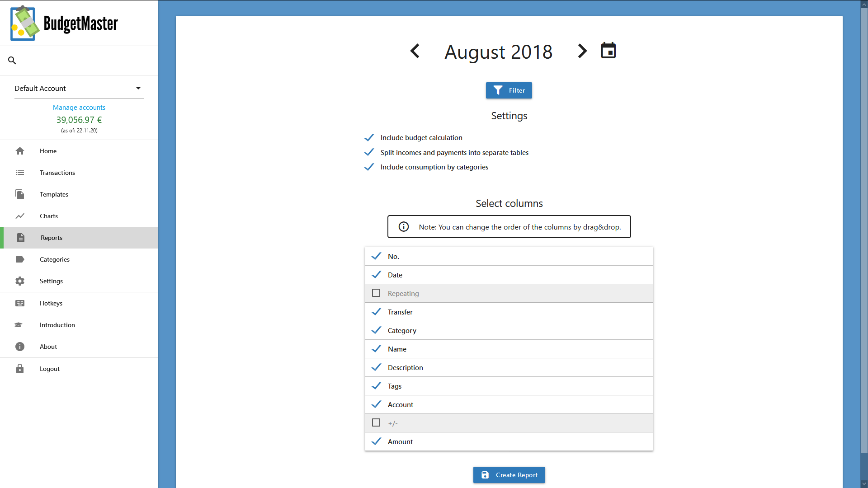Click the BudgetMaster logo
Screen dimensions: 868x488
pos(64,23)
